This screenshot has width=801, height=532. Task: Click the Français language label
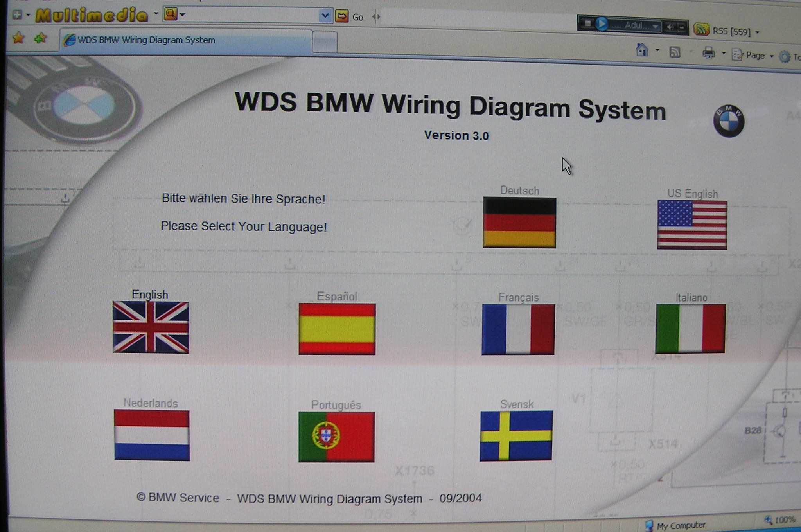(x=518, y=298)
